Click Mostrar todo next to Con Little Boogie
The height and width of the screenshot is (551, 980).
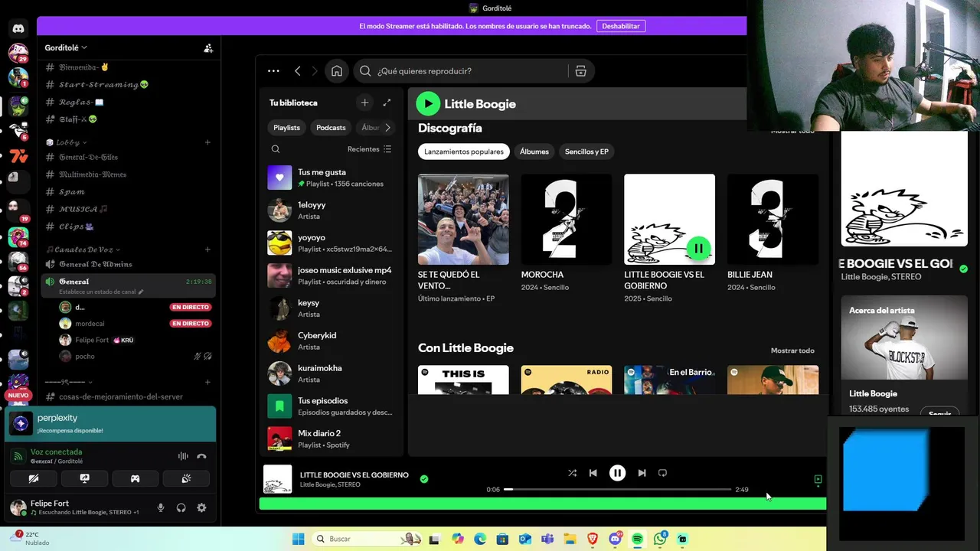(x=792, y=350)
